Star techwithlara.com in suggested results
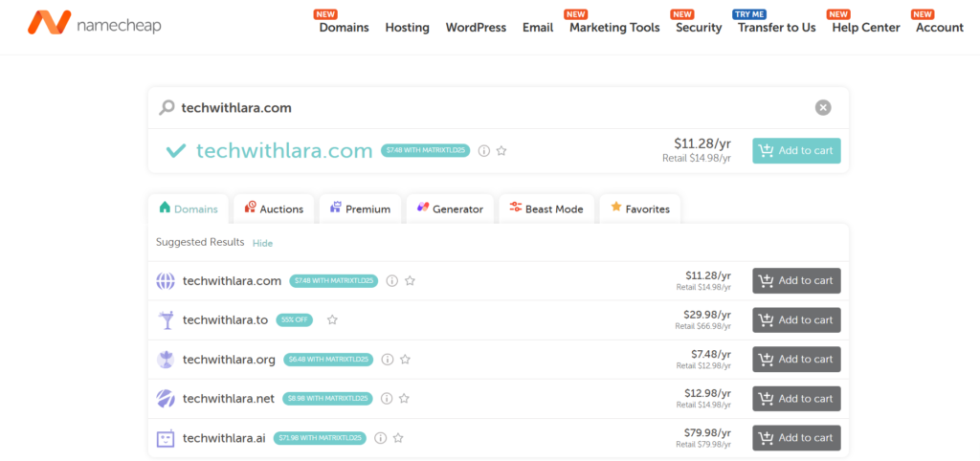Viewport: 980px width, 461px height. point(410,281)
